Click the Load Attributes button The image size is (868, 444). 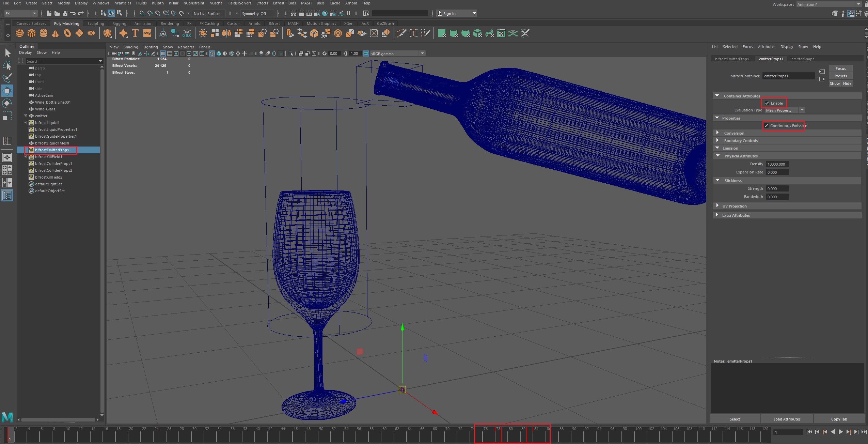point(787,419)
